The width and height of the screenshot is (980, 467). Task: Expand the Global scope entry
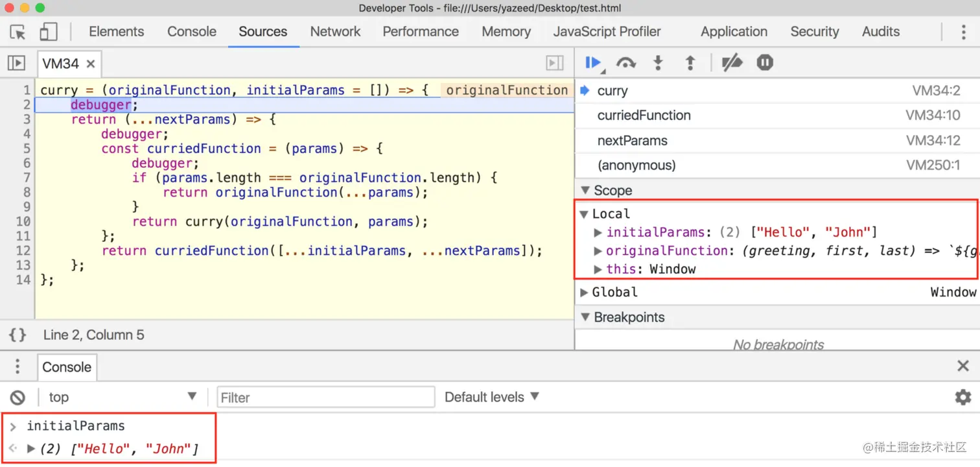pos(584,292)
